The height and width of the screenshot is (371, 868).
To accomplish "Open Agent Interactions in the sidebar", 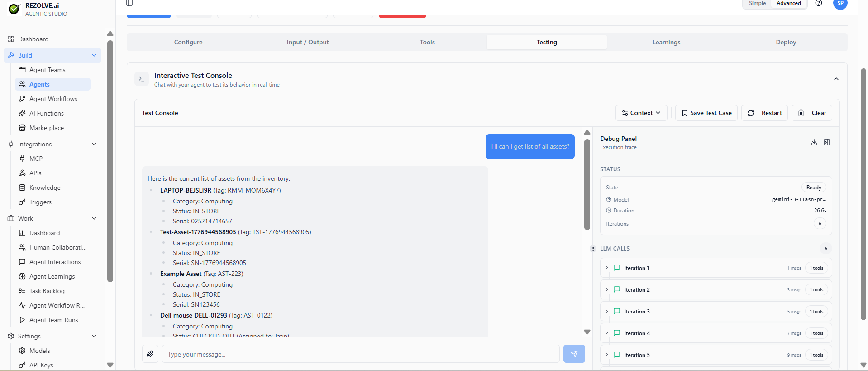I will point(55,262).
